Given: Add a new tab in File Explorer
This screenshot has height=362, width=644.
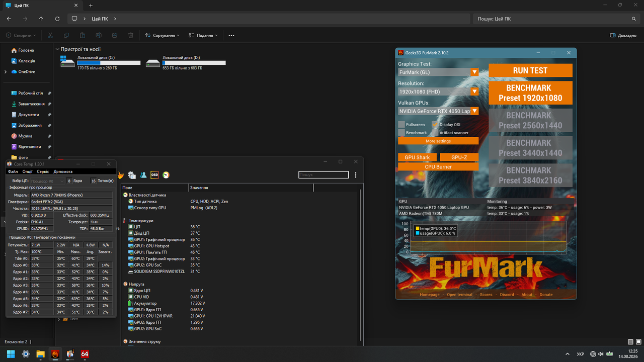Looking at the screenshot, I should [91, 6].
